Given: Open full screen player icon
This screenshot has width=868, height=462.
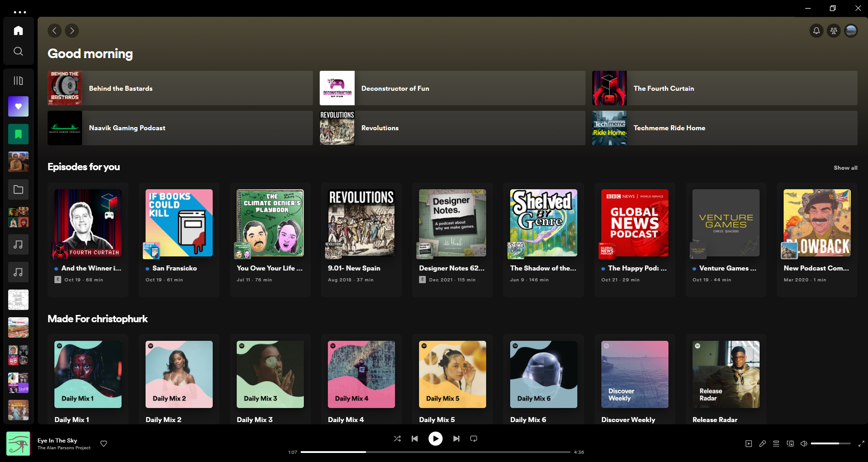Looking at the screenshot, I should (861, 444).
